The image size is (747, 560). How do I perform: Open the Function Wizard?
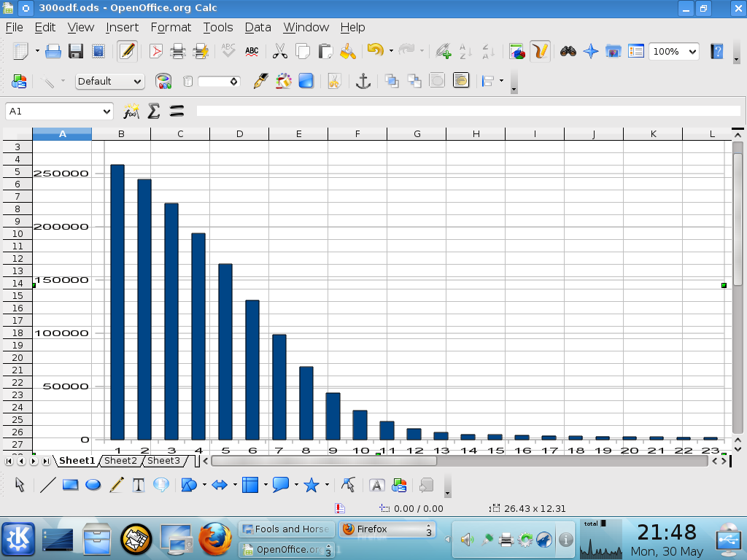tap(131, 112)
